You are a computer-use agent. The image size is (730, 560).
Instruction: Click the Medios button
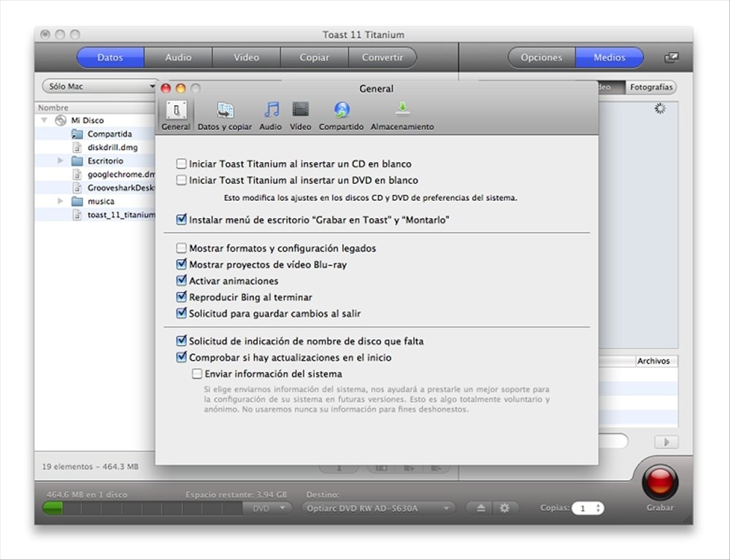pos(610,57)
